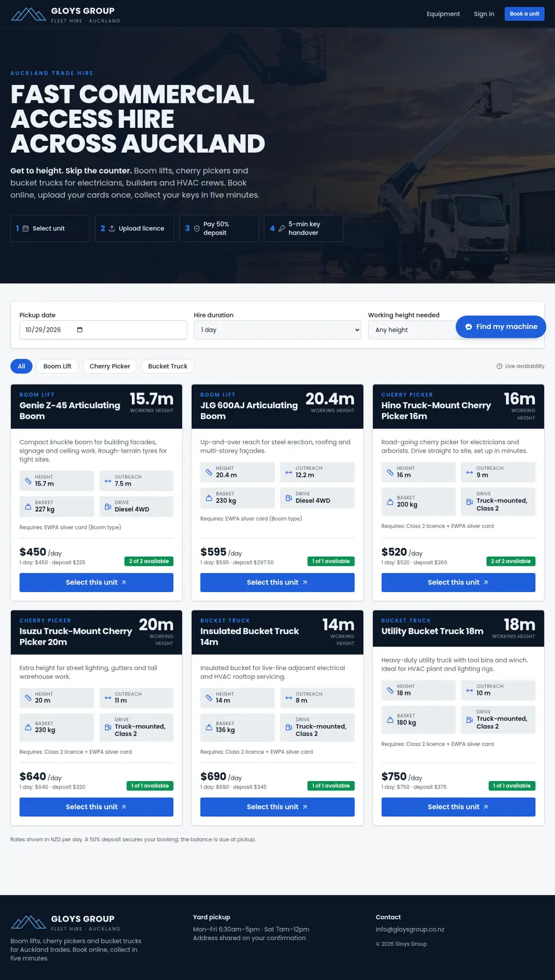
Task: Open the Hire duration dropdown
Action: pyautogui.click(x=277, y=330)
